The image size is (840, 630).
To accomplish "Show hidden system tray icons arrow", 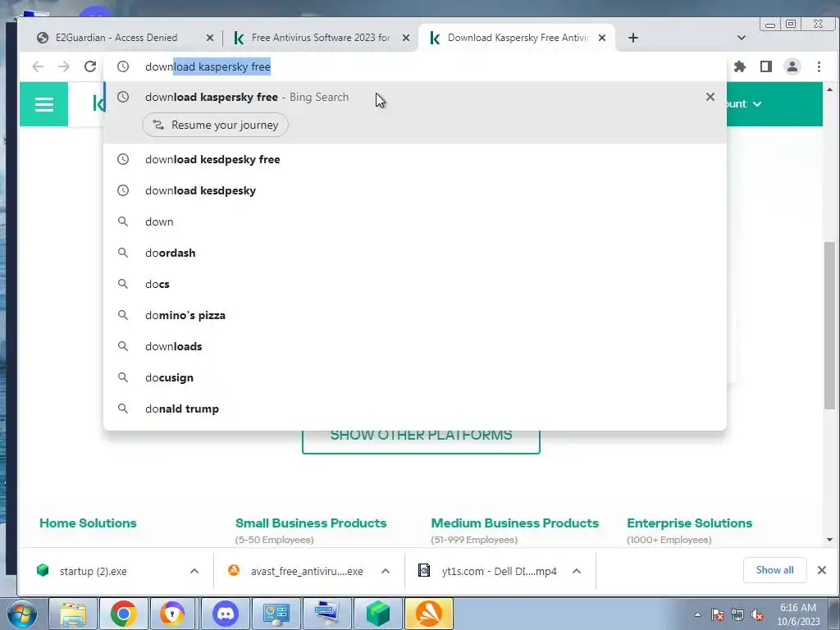I will [x=697, y=614].
